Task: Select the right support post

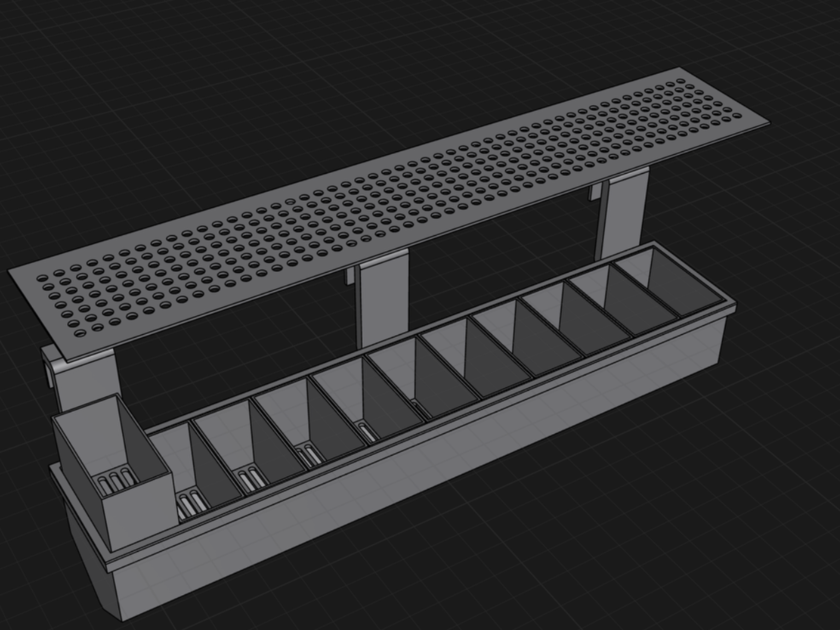Action: tap(622, 216)
